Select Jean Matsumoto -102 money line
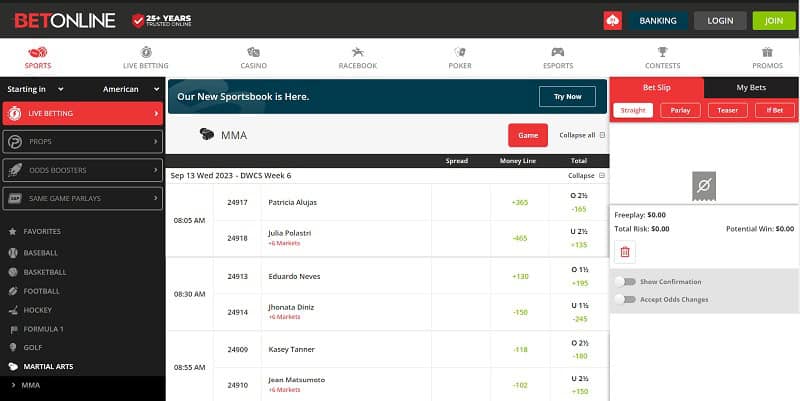The image size is (800, 401). click(x=520, y=385)
